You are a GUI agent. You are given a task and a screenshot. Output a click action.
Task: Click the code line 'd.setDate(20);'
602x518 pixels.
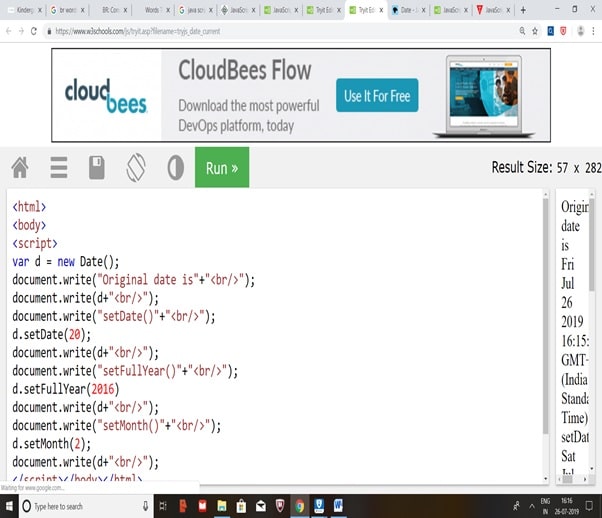pos(51,334)
